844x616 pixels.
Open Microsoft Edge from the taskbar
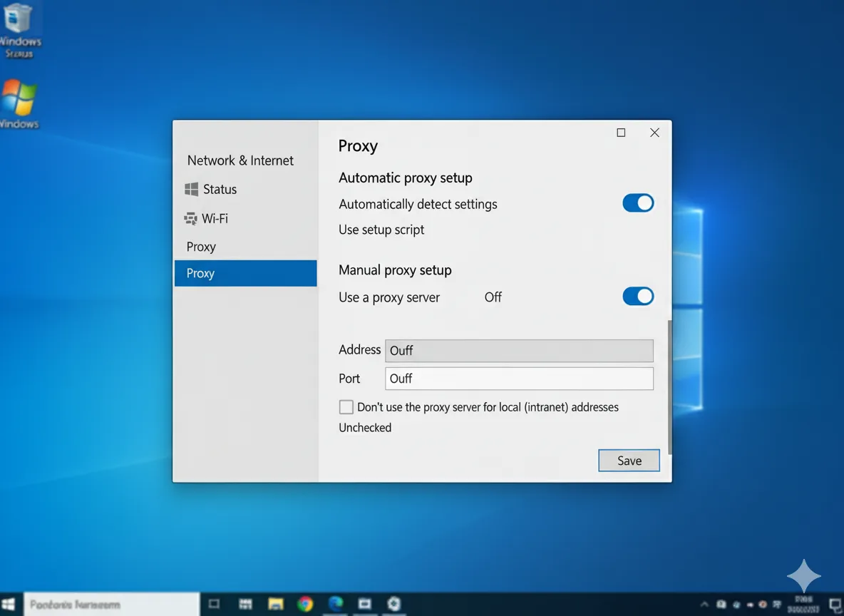tap(336, 603)
